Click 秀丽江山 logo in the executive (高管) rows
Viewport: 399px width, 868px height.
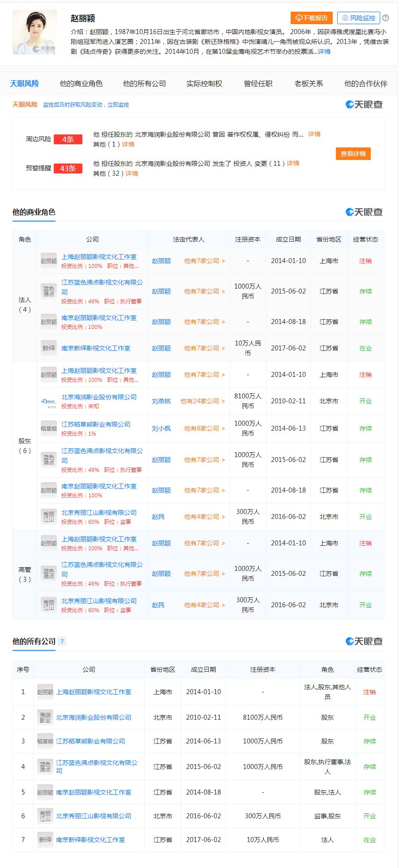tap(49, 605)
